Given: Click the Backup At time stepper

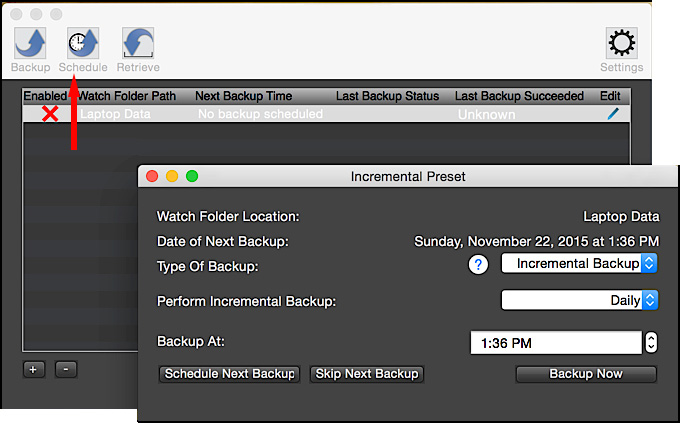Looking at the screenshot, I should click(651, 343).
